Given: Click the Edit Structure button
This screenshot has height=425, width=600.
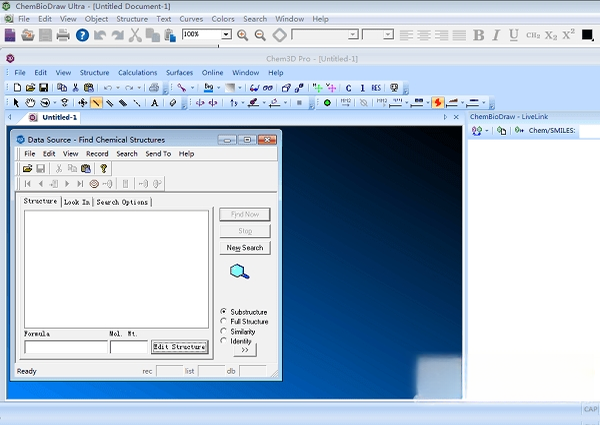Looking at the screenshot, I should (179, 347).
